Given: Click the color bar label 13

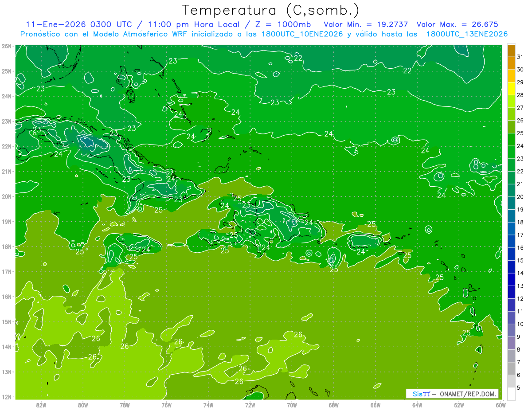Looking at the screenshot, I should (x=520, y=286).
